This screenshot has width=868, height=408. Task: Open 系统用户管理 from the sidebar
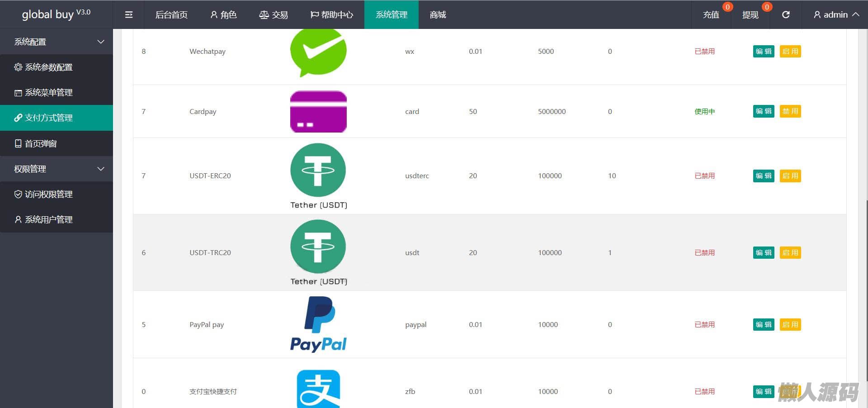(57, 220)
